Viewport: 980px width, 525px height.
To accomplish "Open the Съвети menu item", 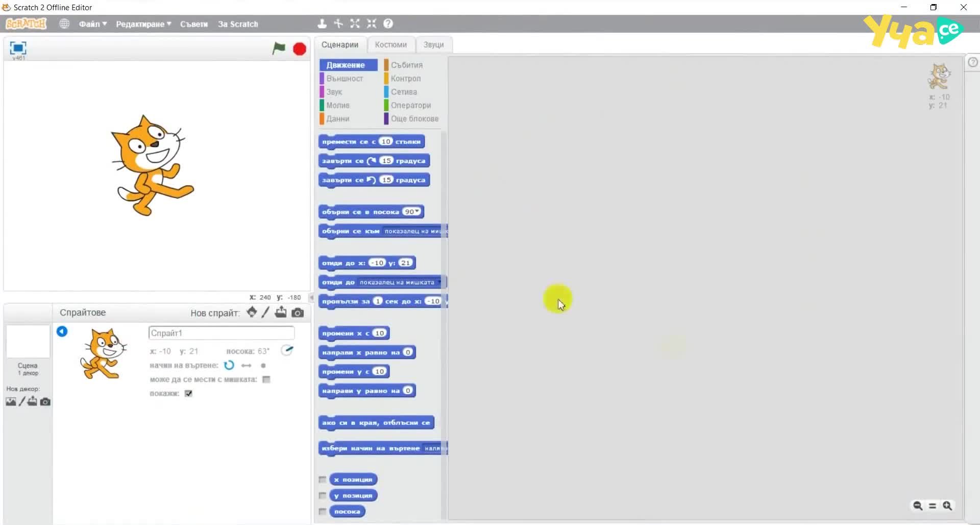I will [x=194, y=24].
